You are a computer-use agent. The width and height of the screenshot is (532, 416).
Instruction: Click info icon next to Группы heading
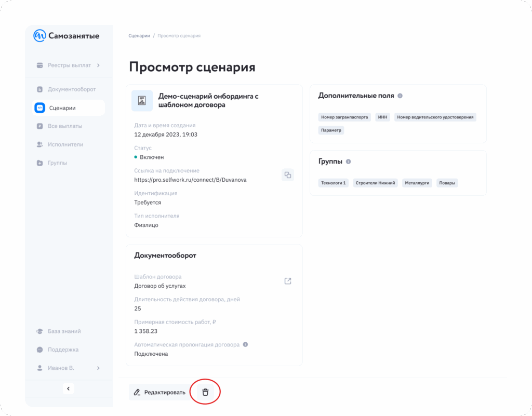(348, 162)
